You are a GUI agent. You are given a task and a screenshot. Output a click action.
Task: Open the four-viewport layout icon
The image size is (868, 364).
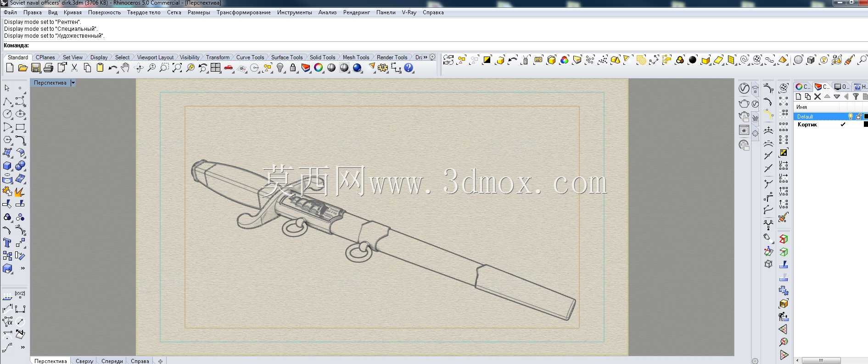tap(216, 68)
